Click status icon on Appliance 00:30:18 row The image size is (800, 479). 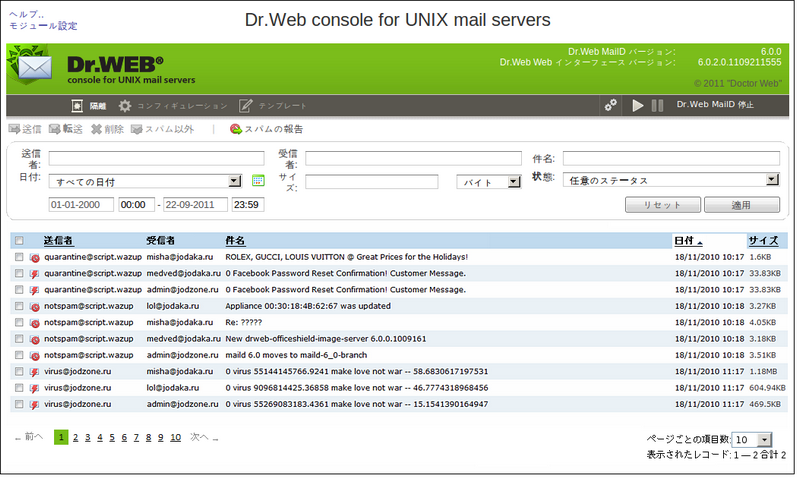[35, 307]
